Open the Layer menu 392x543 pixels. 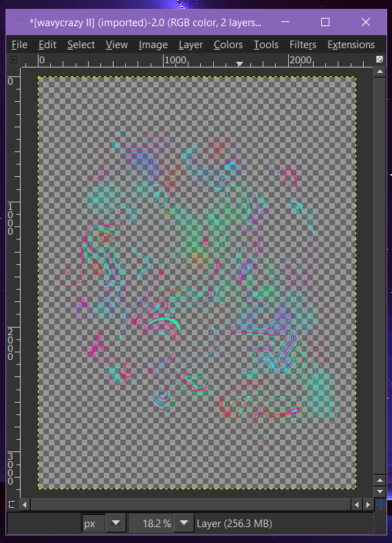(190, 45)
